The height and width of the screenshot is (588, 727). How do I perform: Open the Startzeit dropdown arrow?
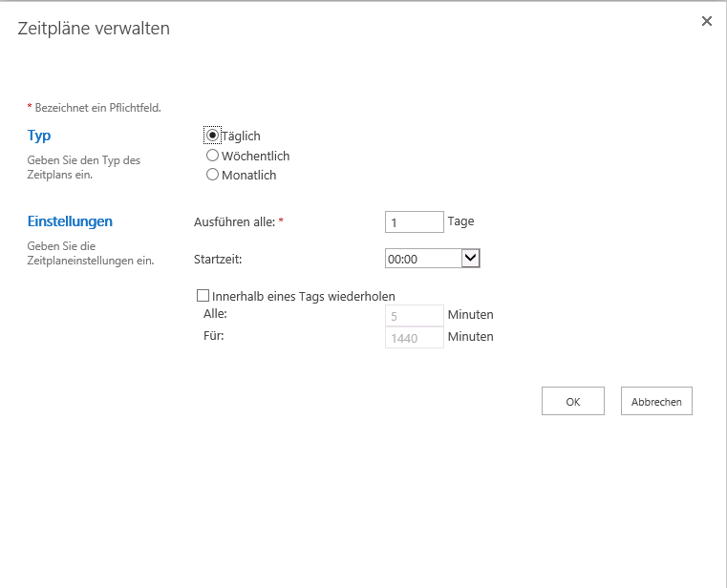point(470,258)
